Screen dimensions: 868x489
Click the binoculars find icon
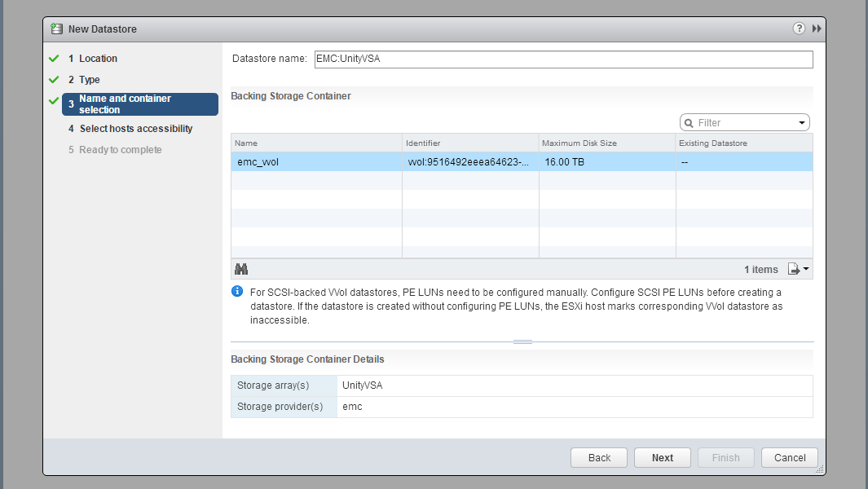[241, 269]
